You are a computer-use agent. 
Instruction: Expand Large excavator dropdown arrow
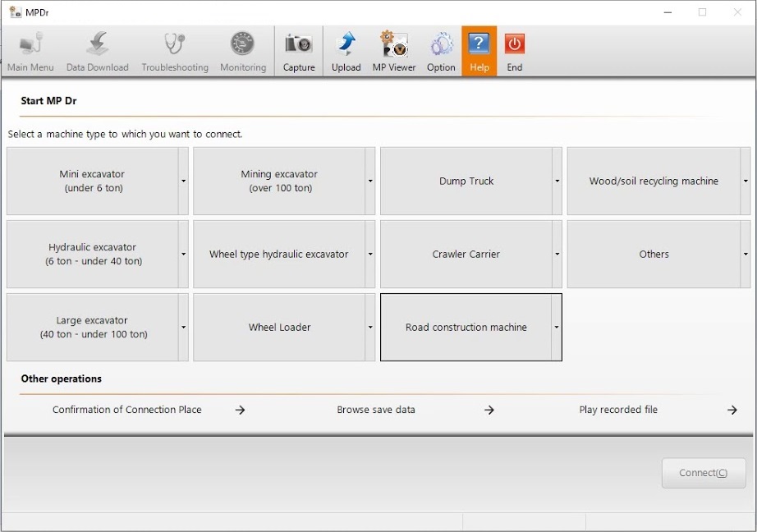pyautogui.click(x=183, y=328)
